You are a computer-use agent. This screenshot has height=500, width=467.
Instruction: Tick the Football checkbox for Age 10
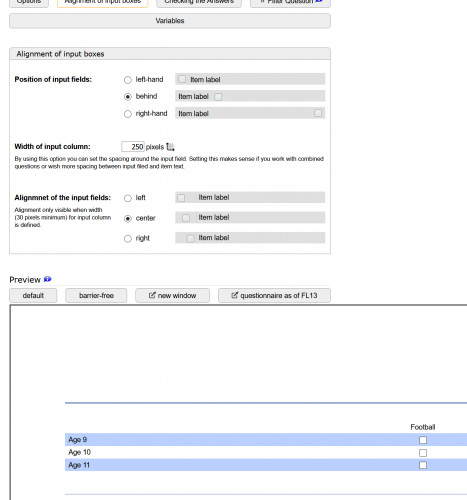coord(423,453)
